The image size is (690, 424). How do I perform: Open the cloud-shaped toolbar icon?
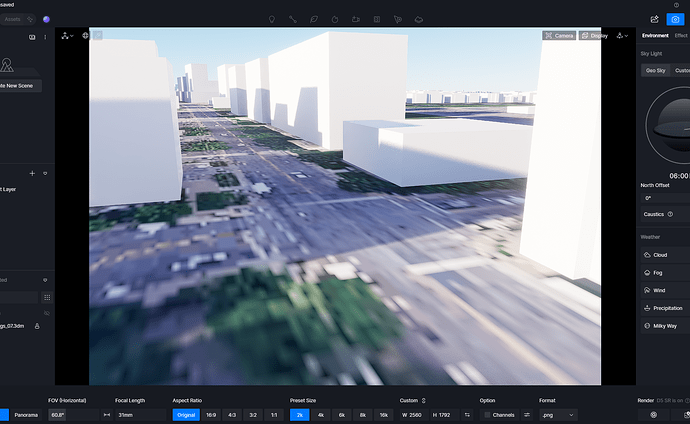coord(419,19)
